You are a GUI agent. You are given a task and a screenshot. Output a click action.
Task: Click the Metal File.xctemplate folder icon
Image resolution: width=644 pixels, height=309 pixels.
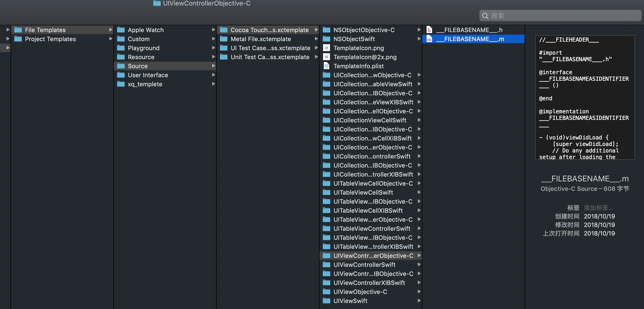tap(224, 39)
